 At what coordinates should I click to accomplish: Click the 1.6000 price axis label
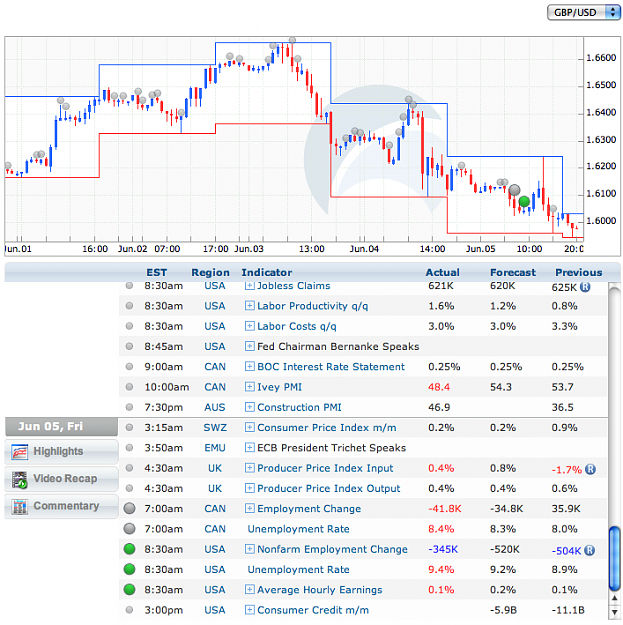coord(601,221)
